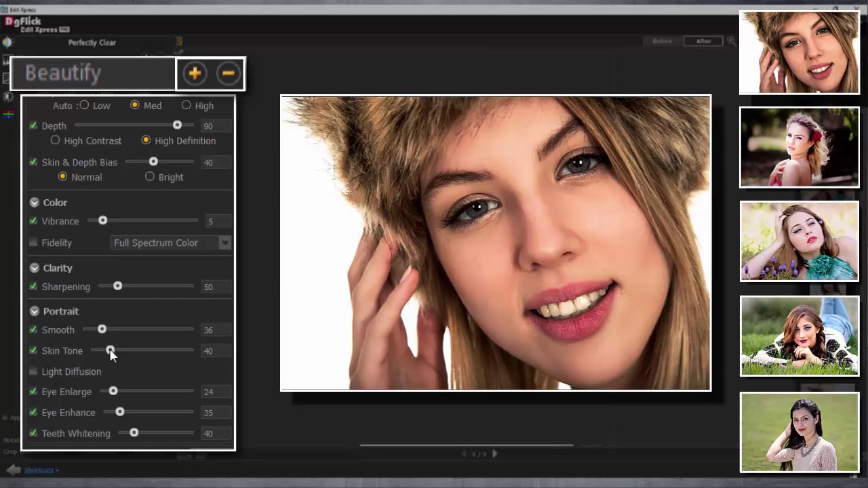The image size is (868, 488).
Task: Disable the Teeth Whitening checkbox
Action: click(x=33, y=433)
